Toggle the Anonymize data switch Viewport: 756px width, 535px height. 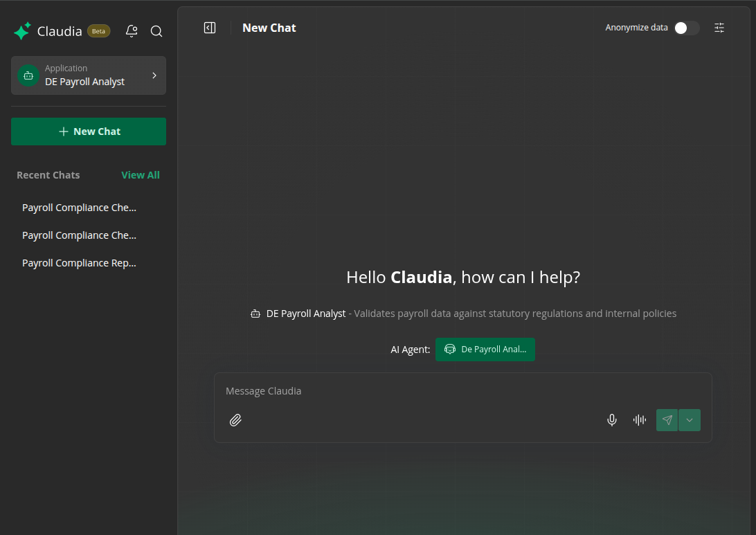686,28
